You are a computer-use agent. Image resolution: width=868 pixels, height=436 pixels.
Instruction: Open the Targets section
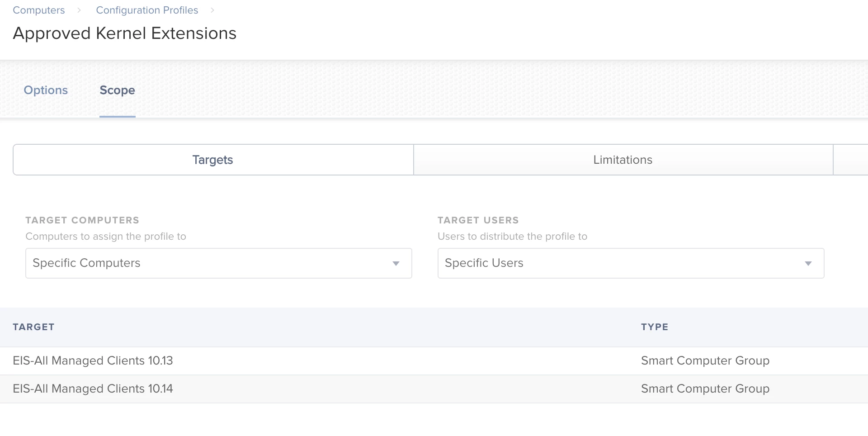pyautogui.click(x=213, y=160)
